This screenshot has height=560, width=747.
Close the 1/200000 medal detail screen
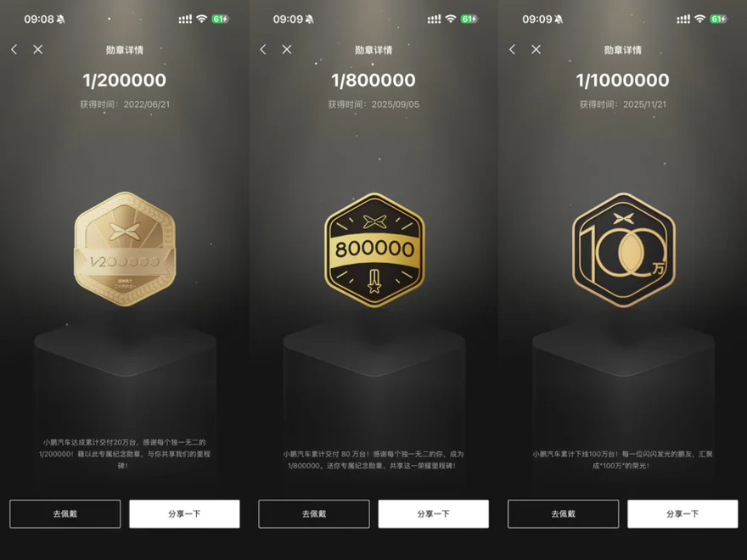click(37, 49)
